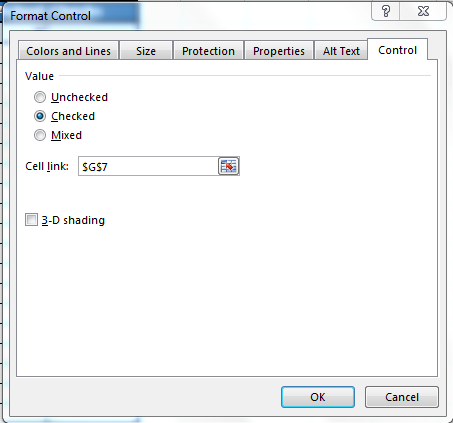The image size is (453, 423).
Task: Select the Properties tab
Action: pyautogui.click(x=279, y=51)
